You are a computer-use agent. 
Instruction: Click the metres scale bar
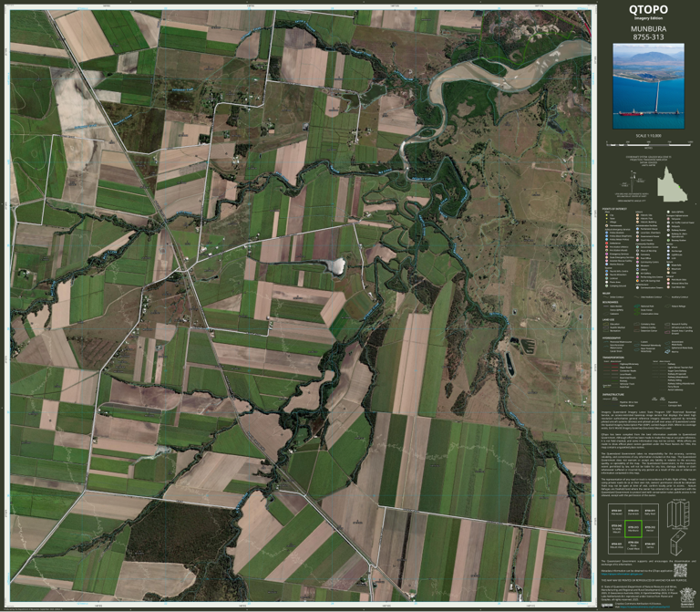pyautogui.click(x=649, y=144)
